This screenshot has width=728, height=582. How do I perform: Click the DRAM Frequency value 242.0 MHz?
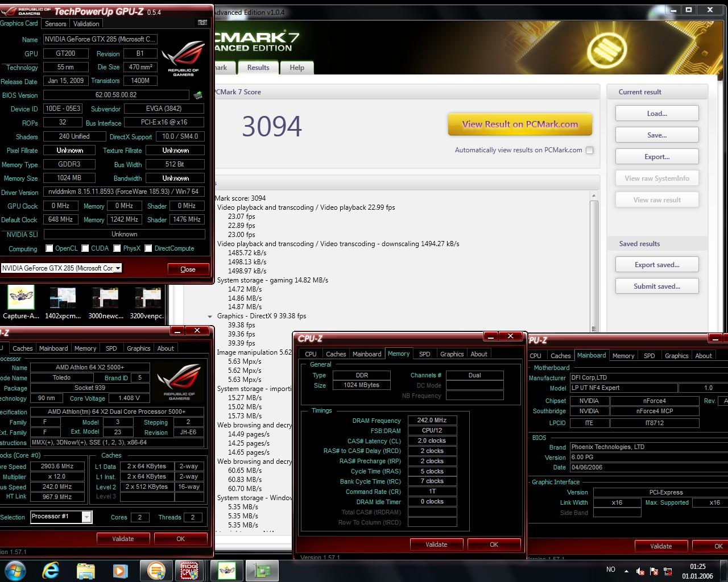432,421
